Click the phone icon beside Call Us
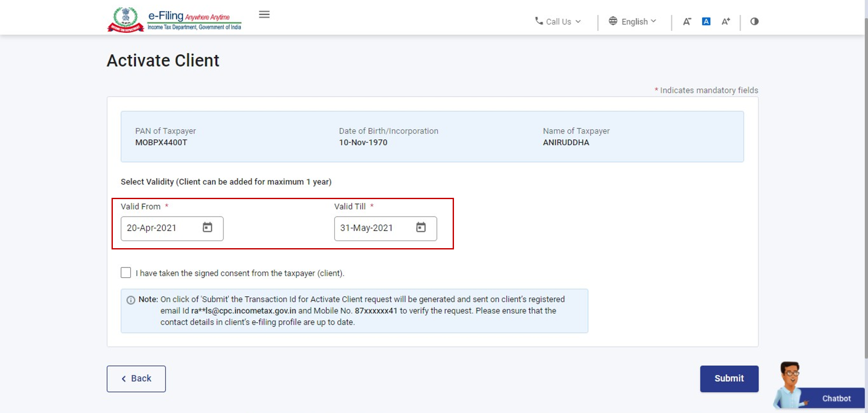The image size is (868, 413). [539, 21]
